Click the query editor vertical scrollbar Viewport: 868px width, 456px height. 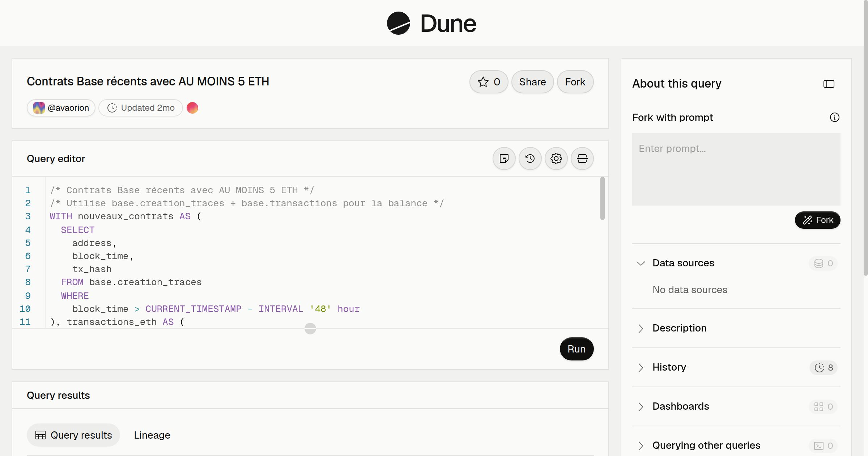(x=602, y=198)
